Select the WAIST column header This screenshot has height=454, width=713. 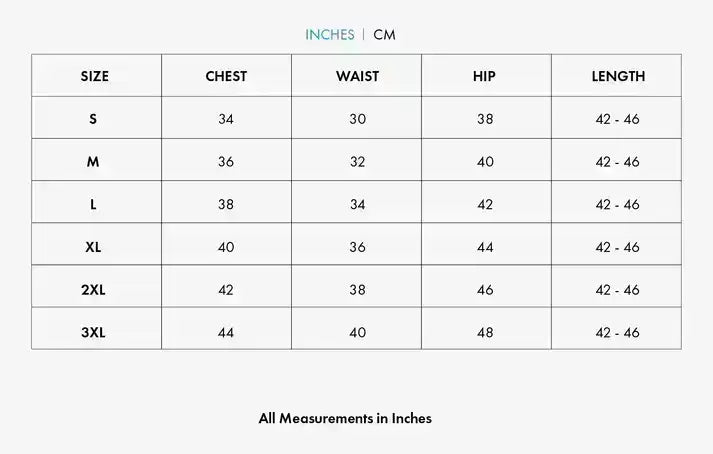point(357,76)
